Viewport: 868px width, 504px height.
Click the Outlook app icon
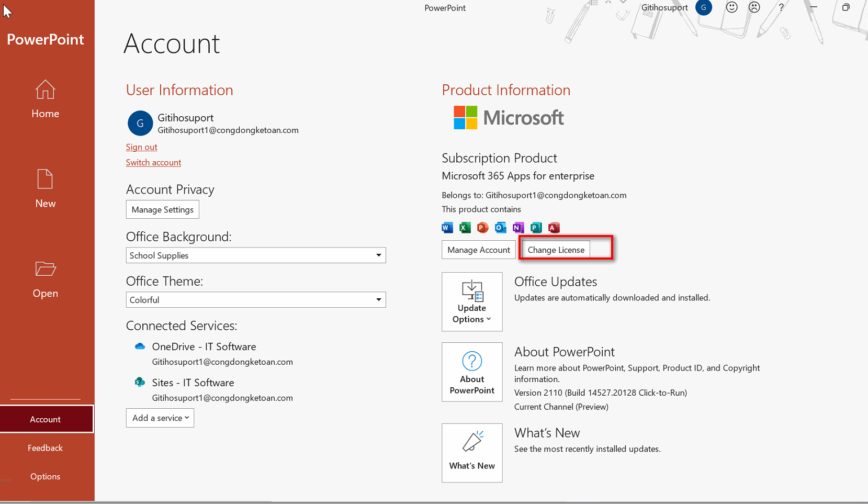pos(501,227)
